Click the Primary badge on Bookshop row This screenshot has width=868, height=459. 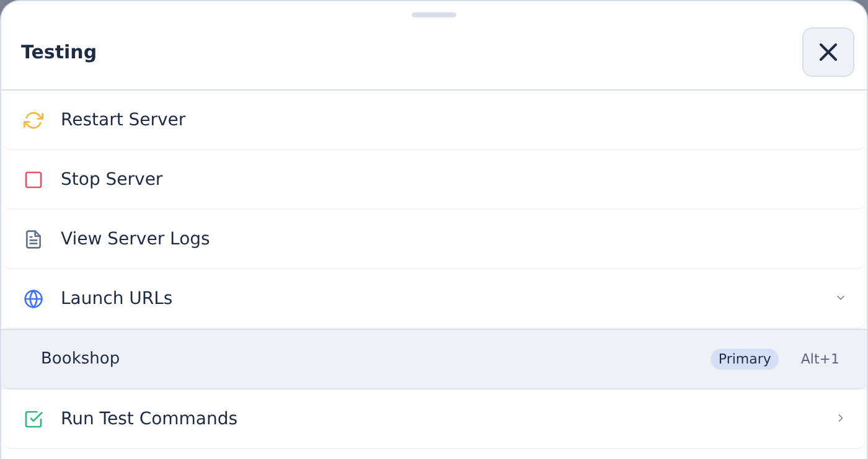(744, 359)
